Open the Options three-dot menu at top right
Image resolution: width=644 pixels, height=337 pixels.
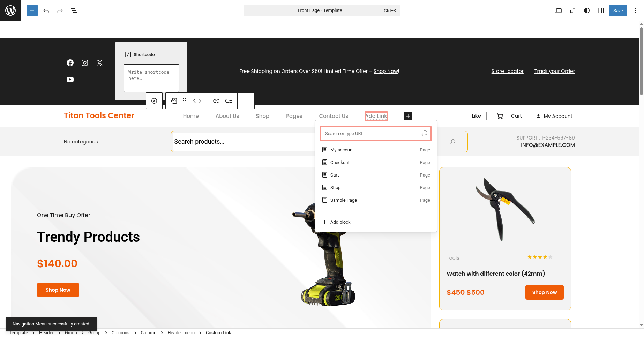(636, 10)
